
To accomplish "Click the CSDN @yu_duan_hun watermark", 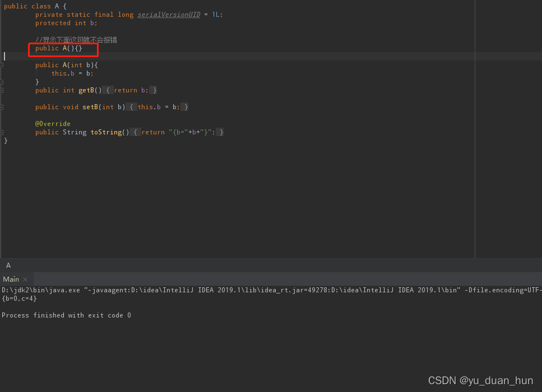I will pyautogui.click(x=481, y=380).
